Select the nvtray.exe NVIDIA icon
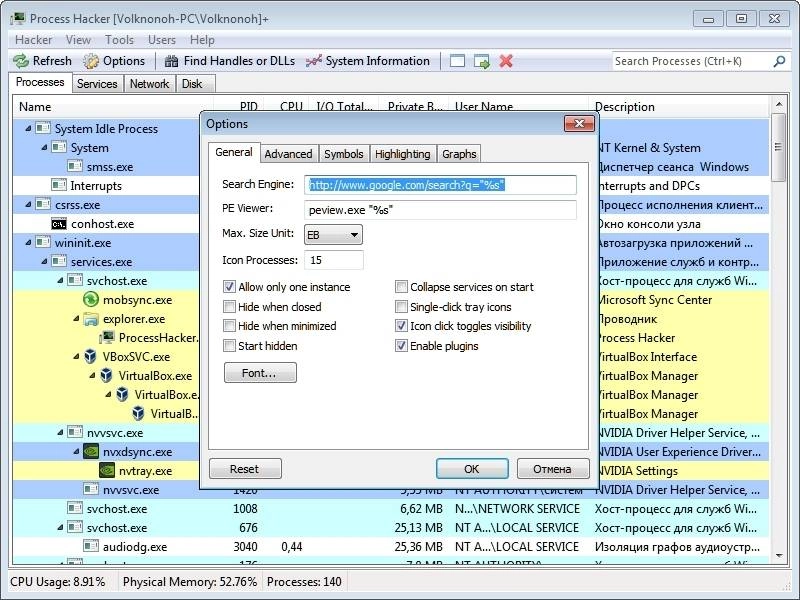Image resolution: width=800 pixels, height=600 pixels. pyautogui.click(x=107, y=470)
